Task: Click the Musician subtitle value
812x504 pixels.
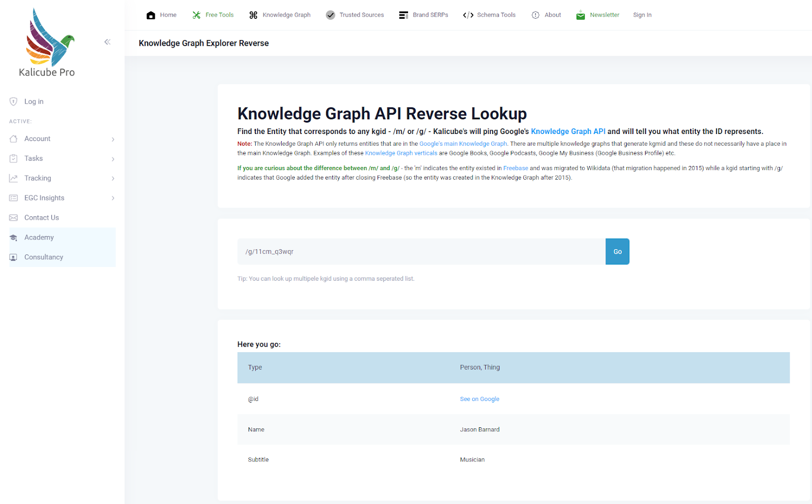Action: click(472, 460)
